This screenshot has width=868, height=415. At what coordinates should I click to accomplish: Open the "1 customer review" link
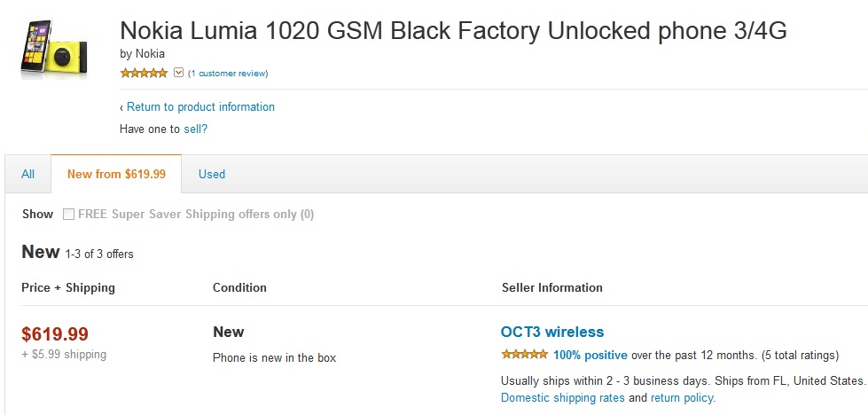pyautogui.click(x=228, y=73)
